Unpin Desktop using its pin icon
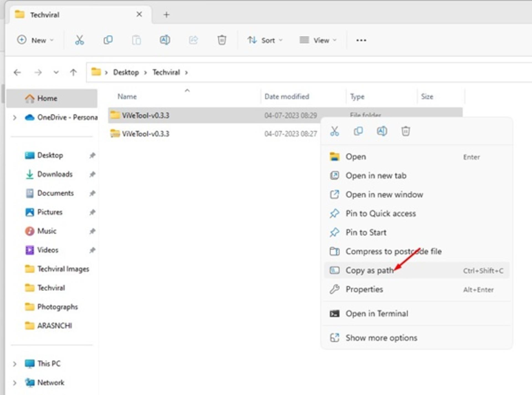532x395 pixels. tap(92, 155)
